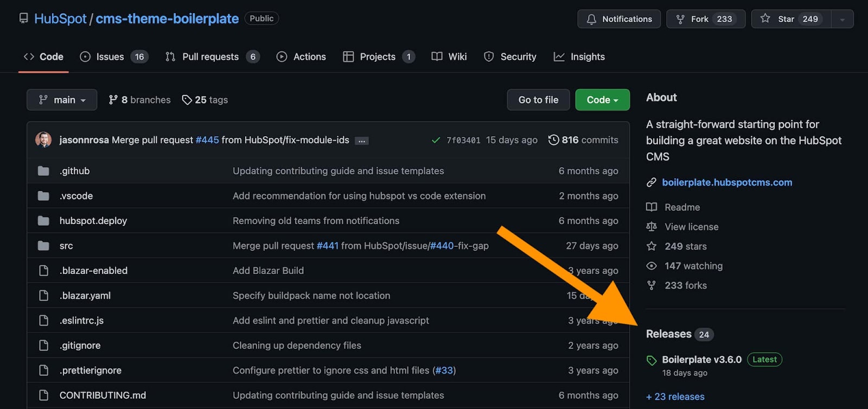Screen dimensions: 868x409
Task: Click the history clock icon by 816 commits
Action: click(553, 140)
